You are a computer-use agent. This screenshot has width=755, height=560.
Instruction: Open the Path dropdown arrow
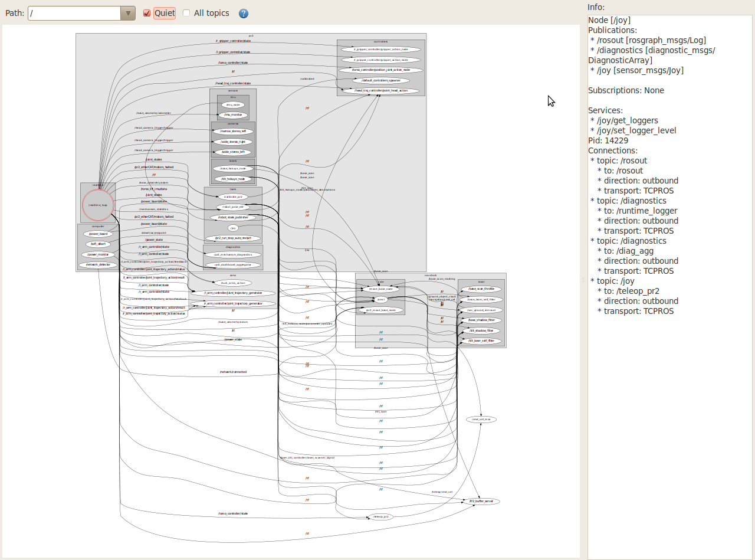(128, 13)
